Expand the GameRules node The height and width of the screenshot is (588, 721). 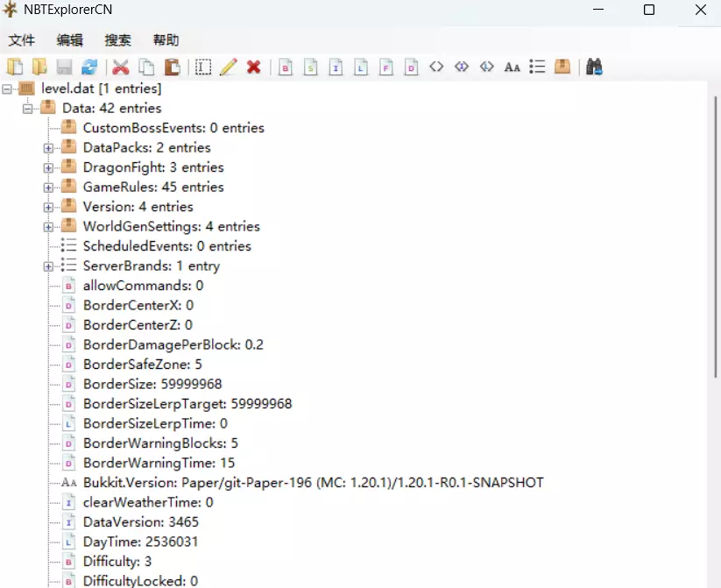pos(49,187)
